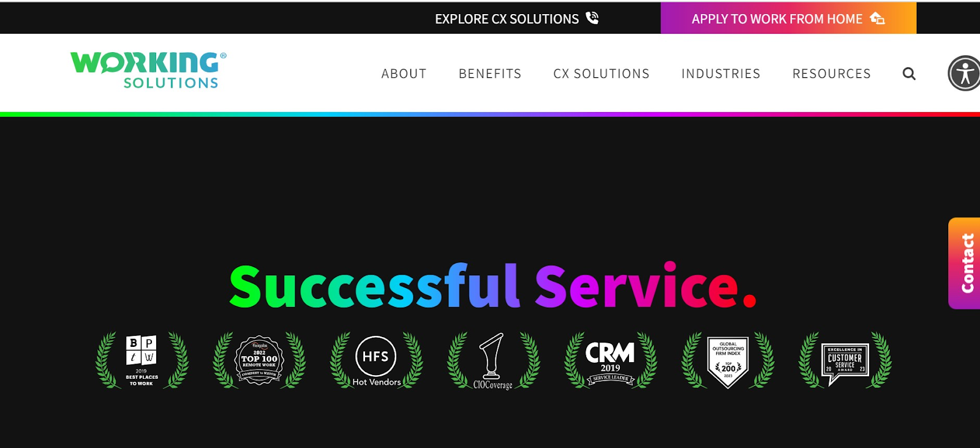Click the Working Solutions logo
This screenshot has width=980, height=448.
pyautogui.click(x=148, y=70)
